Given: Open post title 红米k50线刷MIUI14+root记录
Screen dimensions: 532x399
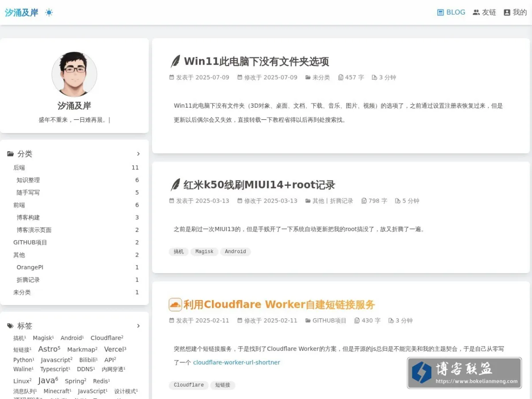Looking at the screenshot, I should click(x=259, y=185).
